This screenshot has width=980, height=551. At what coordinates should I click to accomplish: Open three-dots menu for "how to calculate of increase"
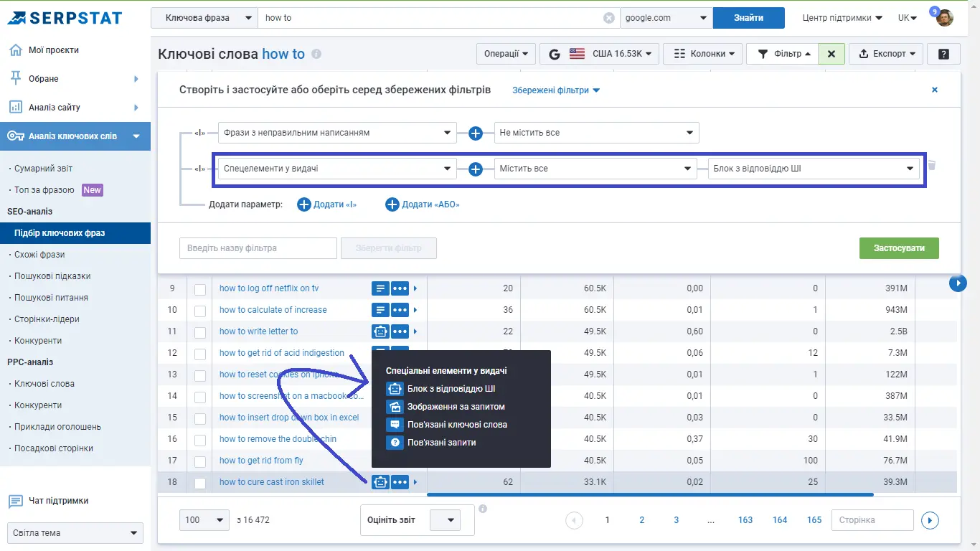400,310
